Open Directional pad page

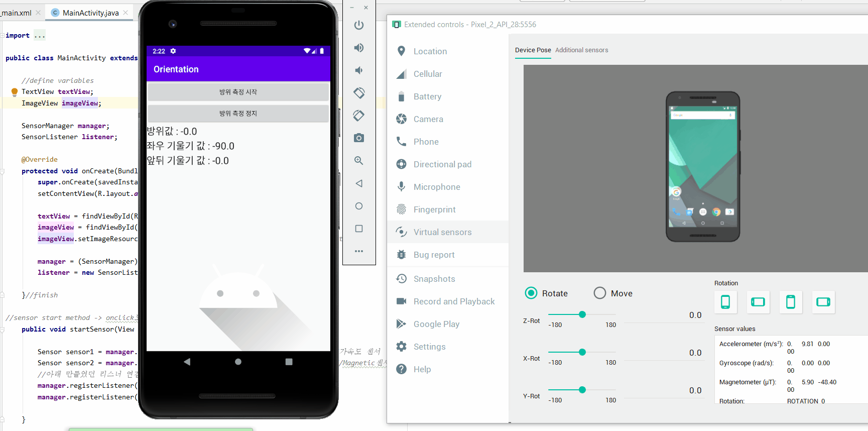click(x=448, y=164)
